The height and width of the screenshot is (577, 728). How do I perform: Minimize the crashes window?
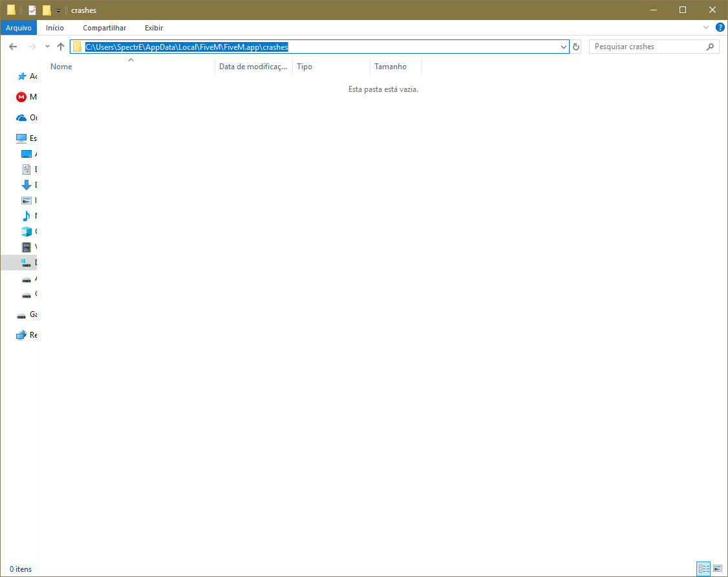pos(653,10)
